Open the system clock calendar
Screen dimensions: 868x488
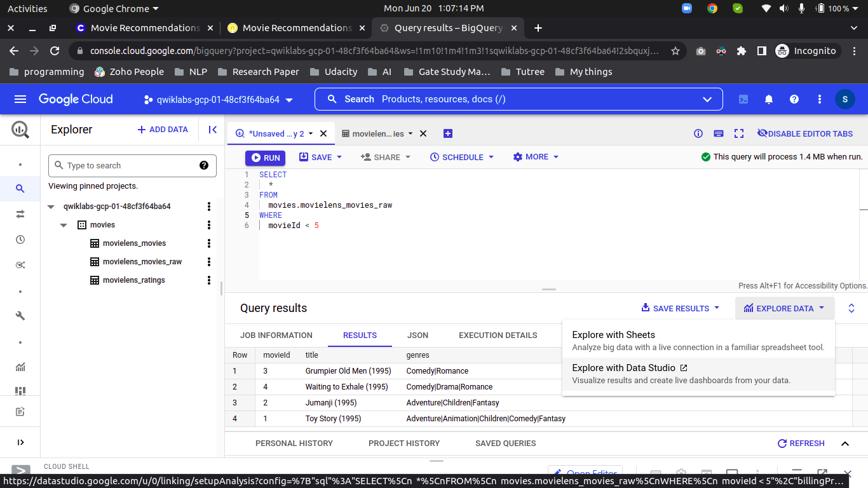(434, 8)
